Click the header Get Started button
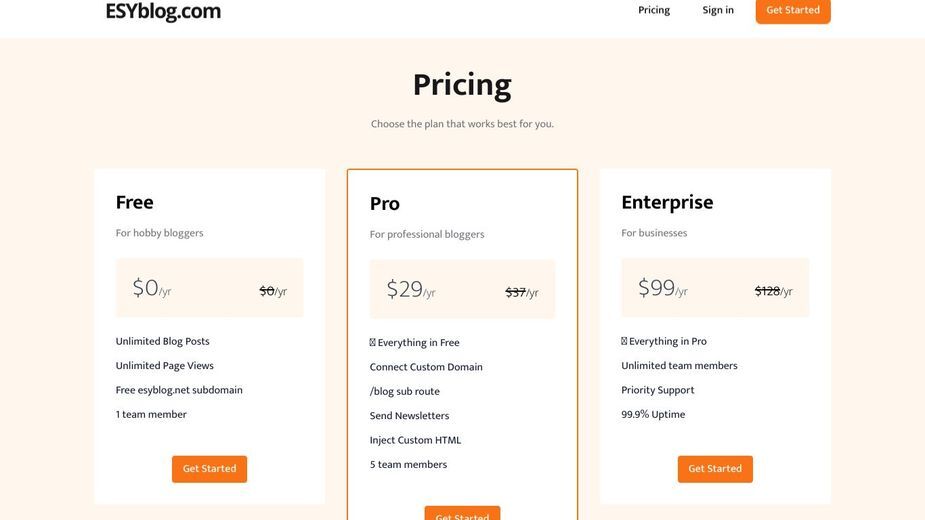This screenshot has height=520, width=925. [x=793, y=11]
